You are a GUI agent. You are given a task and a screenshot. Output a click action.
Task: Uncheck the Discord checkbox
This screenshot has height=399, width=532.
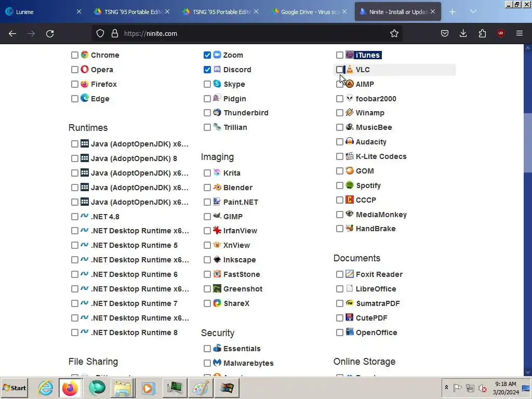click(207, 70)
